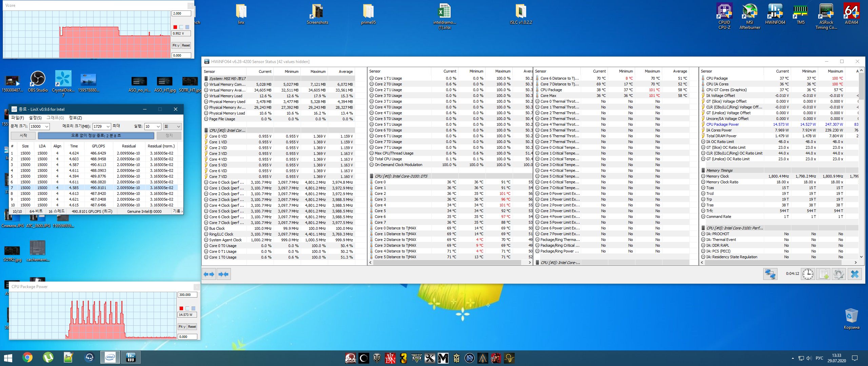Viewport: 868px width, 366px height.
Task: Click the blue X close sensors button
Action: point(854,274)
